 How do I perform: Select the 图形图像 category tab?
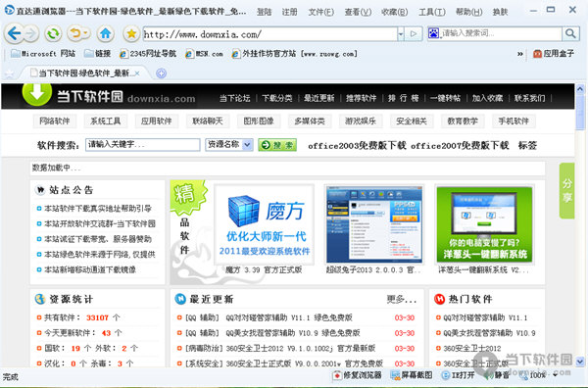point(259,121)
